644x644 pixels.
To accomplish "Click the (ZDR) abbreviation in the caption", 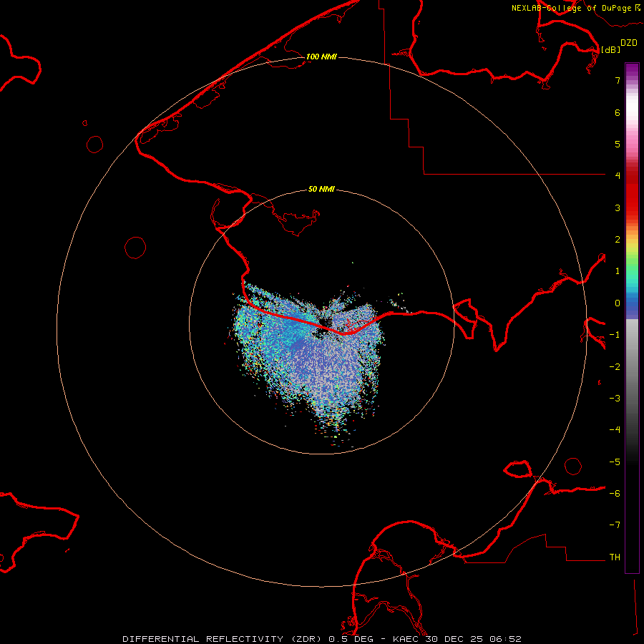I will coord(308,639).
